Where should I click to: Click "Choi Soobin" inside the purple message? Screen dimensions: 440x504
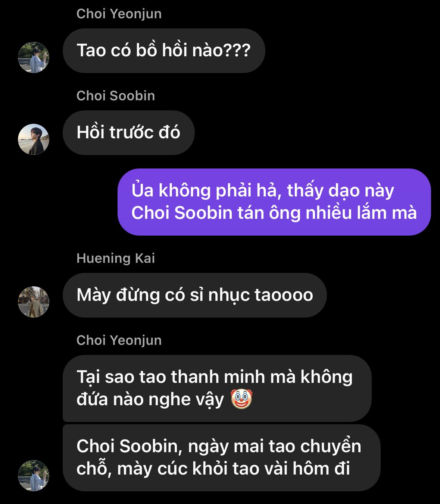[182, 213]
